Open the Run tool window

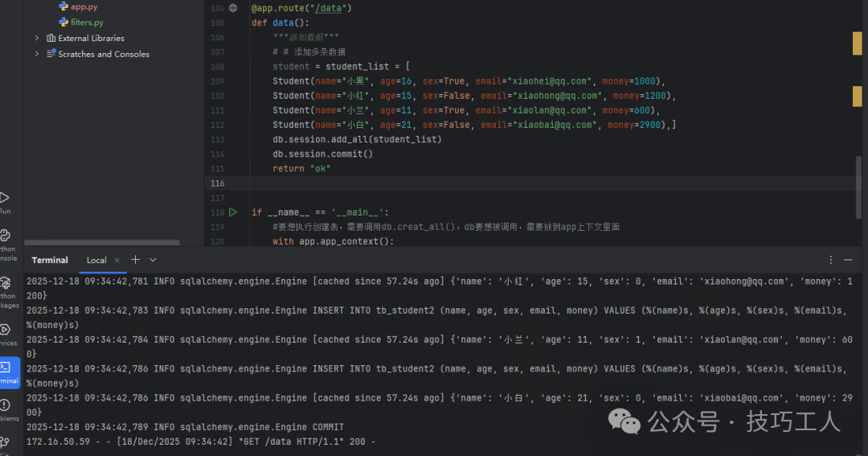(5, 202)
